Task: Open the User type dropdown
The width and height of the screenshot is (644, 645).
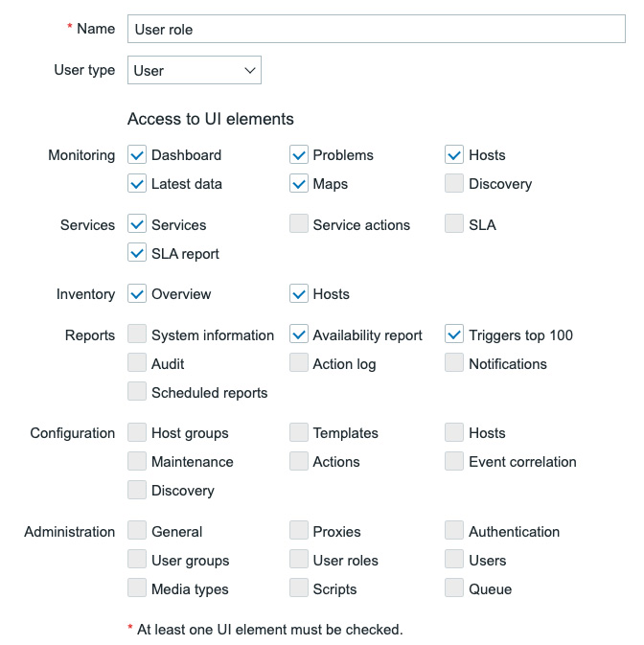Action: coord(195,70)
